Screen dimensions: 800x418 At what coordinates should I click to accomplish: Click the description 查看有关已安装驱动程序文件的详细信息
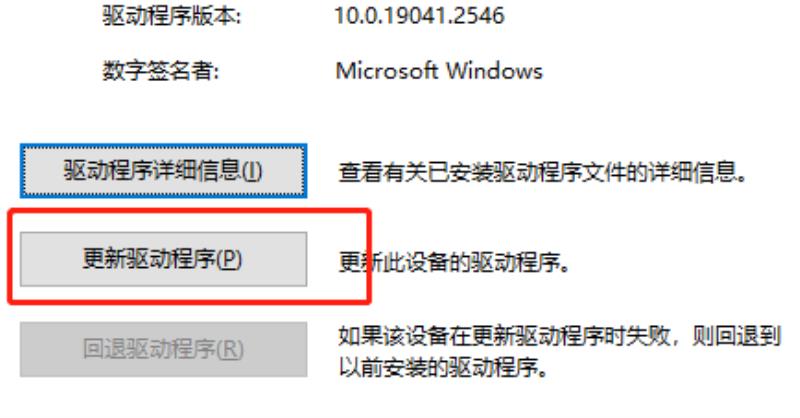(543, 172)
